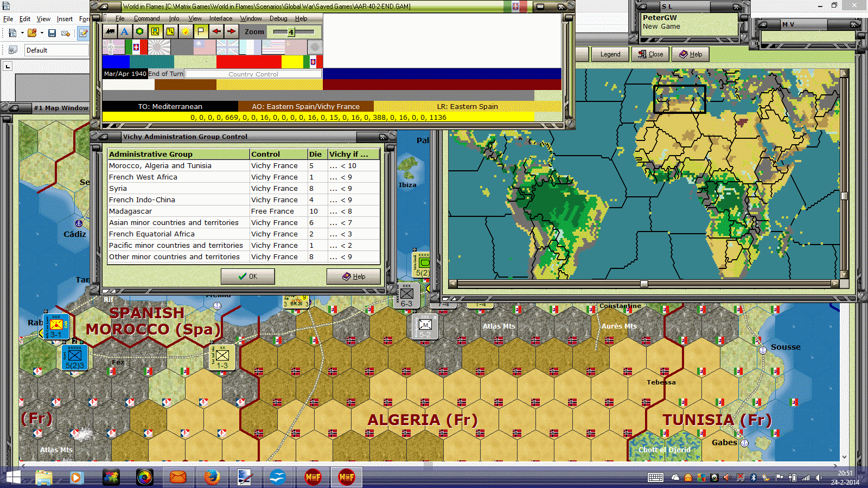Open Firefox from the taskbar

(212, 477)
